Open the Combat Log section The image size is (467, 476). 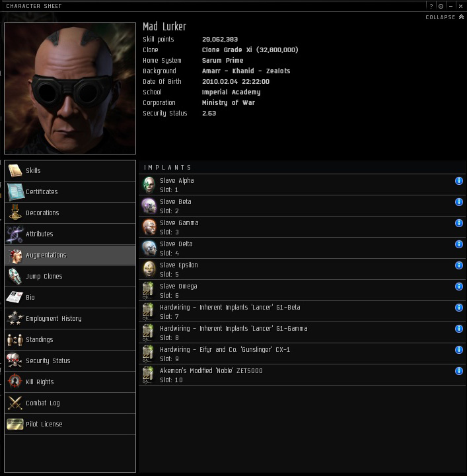[70, 403]
